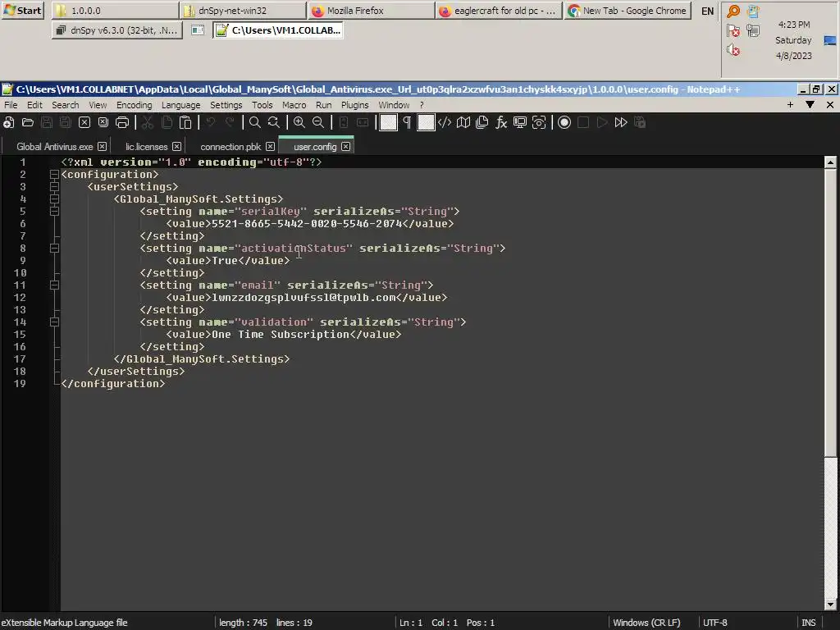
Task: Collapse the userSettings fold on line 3
Action: coord(54,186)
